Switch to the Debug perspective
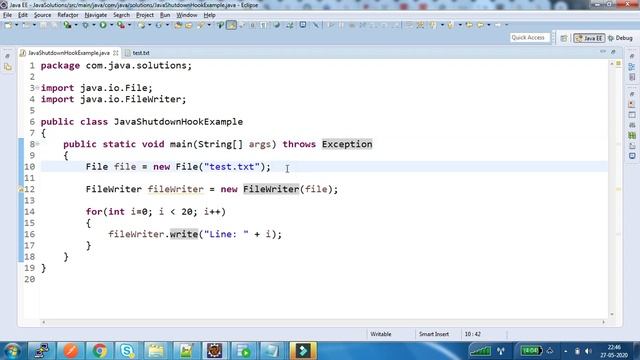The height and width of the screenshot is (360, 640). [620, 38]
